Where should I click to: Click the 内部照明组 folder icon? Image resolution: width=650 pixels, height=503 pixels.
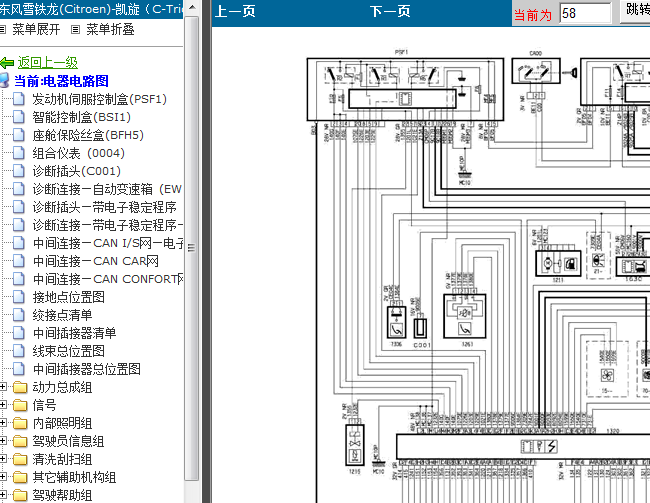click(19, 423)
